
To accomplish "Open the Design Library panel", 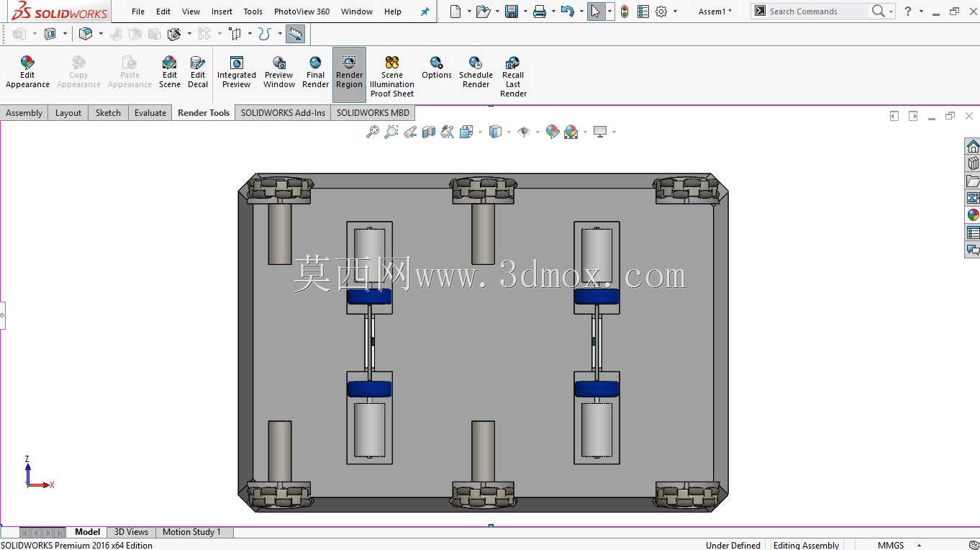I will pyautogui.click(x=973, y=163).
